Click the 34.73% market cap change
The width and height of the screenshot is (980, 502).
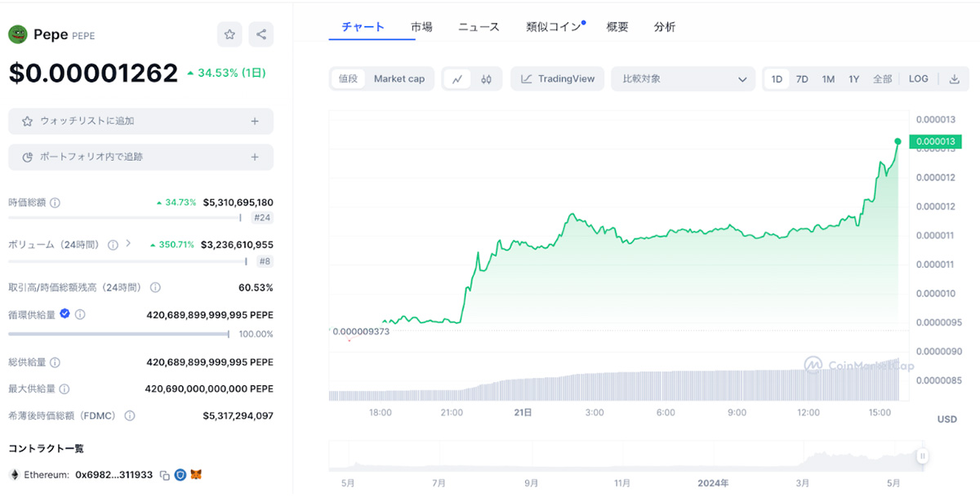pyautogui.click(x=176, y=202)
